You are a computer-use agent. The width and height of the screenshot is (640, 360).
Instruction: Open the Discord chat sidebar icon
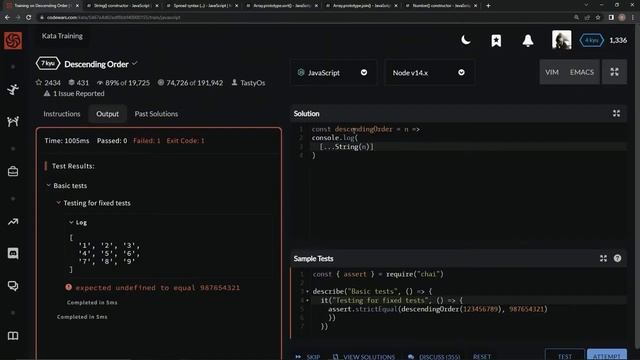coord(13,253)
